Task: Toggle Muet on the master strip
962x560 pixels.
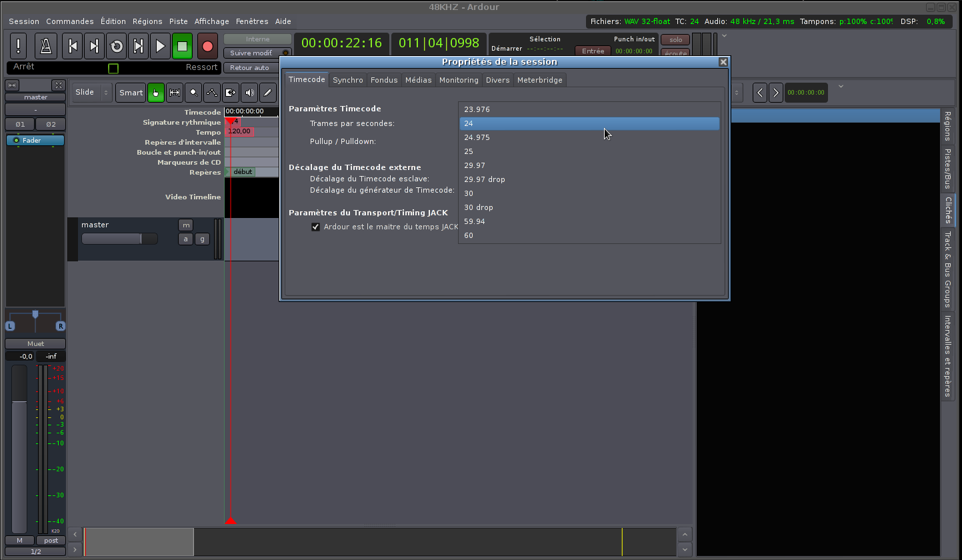Action: pos(35,344)
